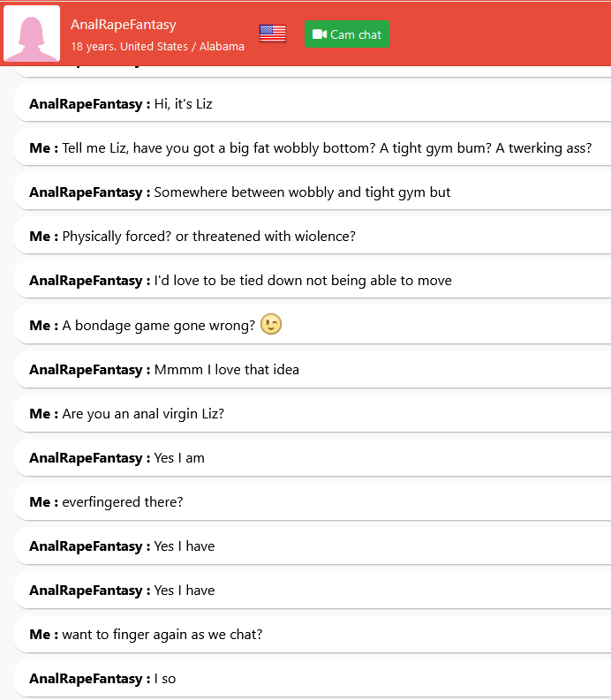This screenshot has width=611, height=700.
Task: Click the "A bondage game gone wrong?" message
Action: click(159, 326)
